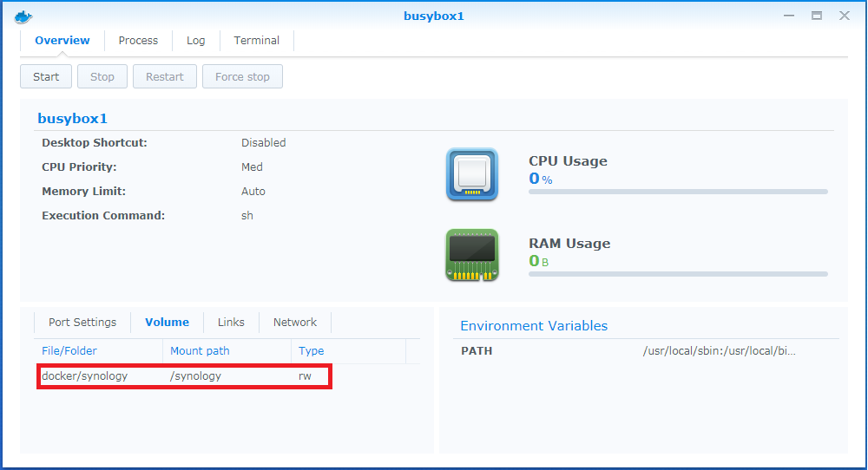
Task: Close the busybox1 window
Action: click(x=845, y=16)
